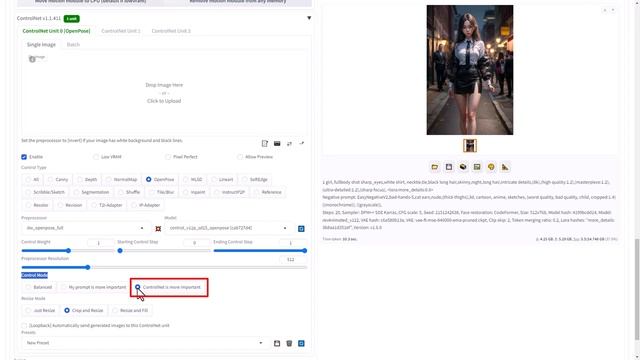Select the Lineart control type
The image size is (640, 360).
(x=222, y=180)
